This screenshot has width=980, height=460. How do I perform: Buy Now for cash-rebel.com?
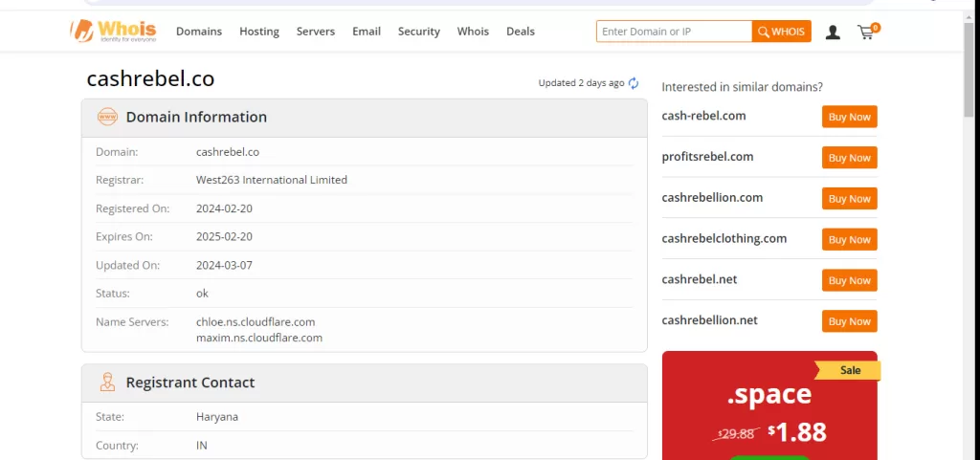point(849,117)
